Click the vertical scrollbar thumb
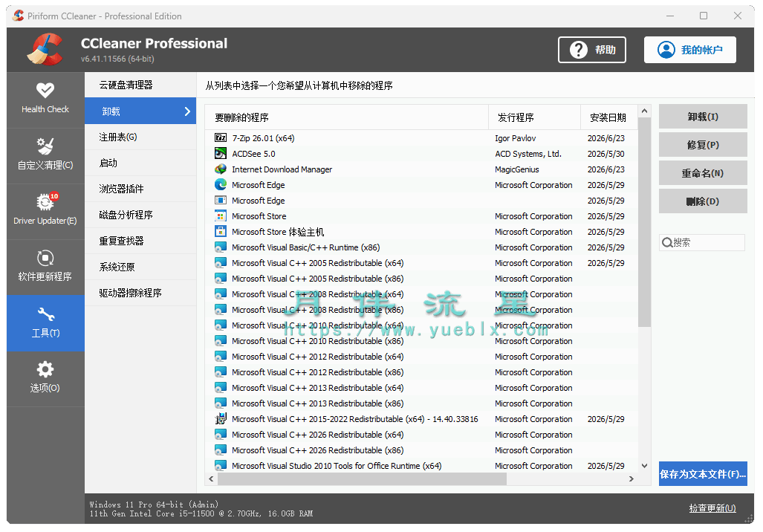 pyautogui.click(x=644, y=222)
